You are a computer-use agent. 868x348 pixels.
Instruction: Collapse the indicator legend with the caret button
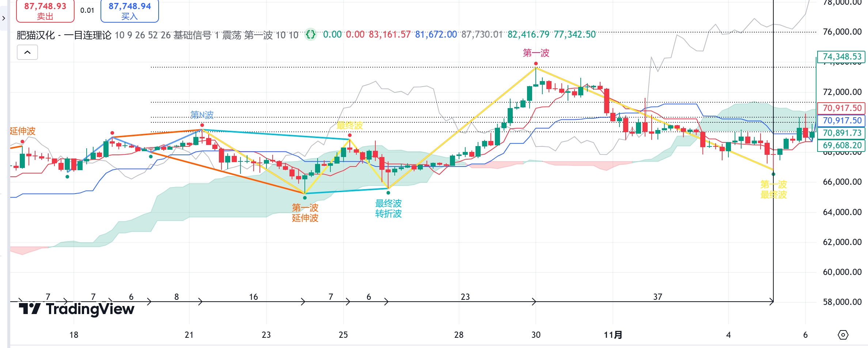(x=27, y=52)
